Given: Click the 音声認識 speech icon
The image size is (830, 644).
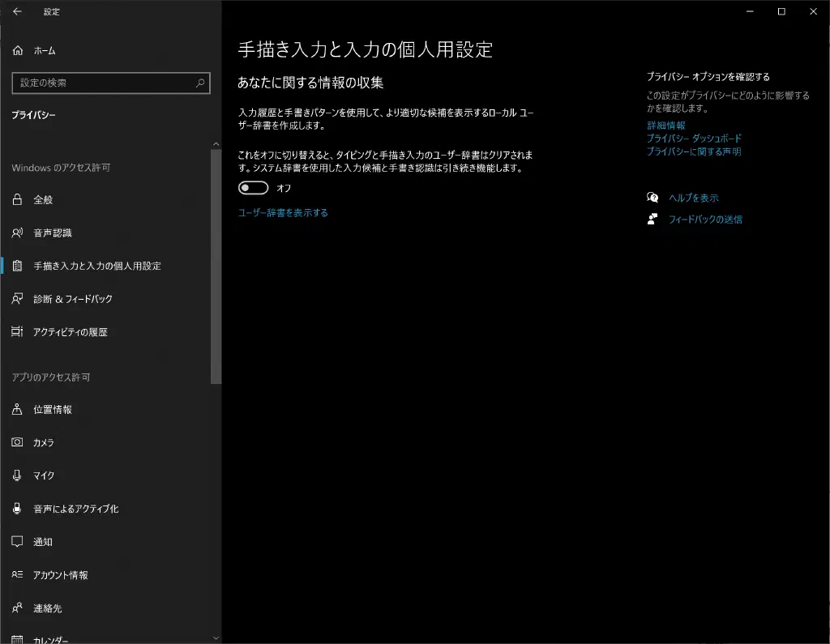Looking at the screenshot, I should (17, 233).
